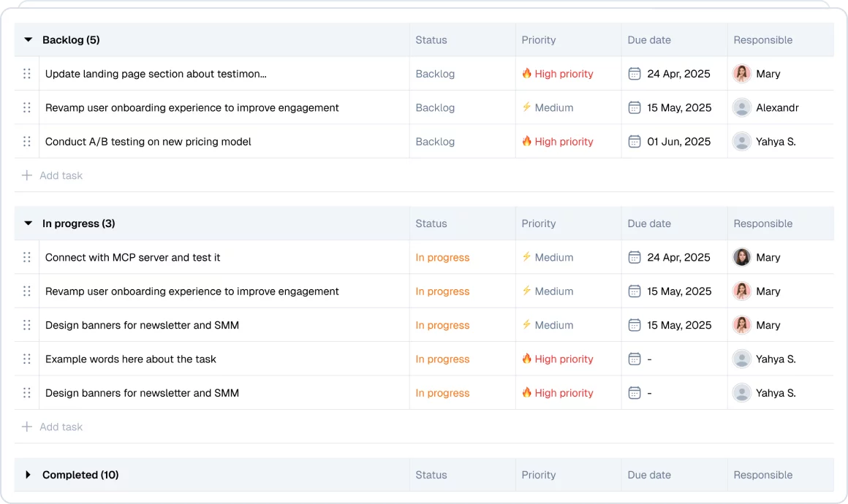
Task: Click calendar icon beside 01 Jun, 2025
Action: (x=635, y=142)
